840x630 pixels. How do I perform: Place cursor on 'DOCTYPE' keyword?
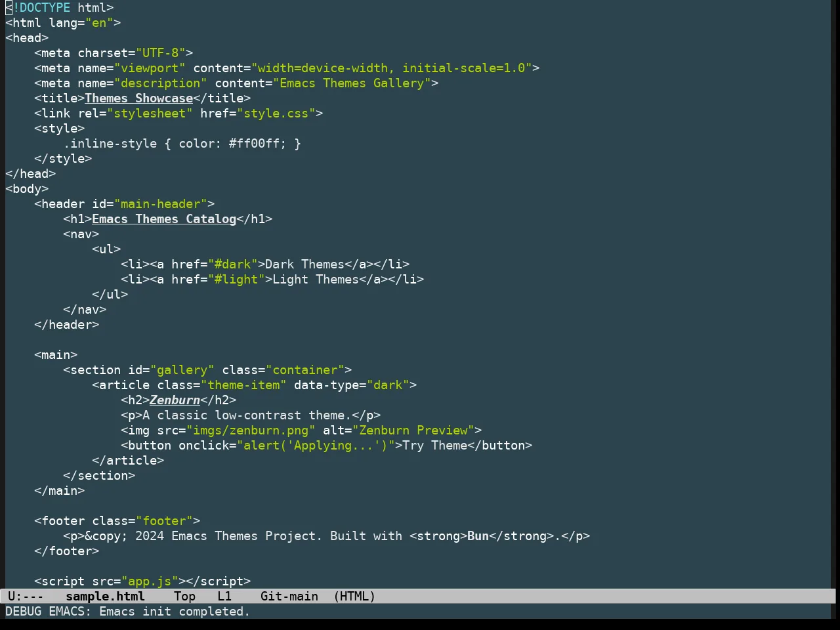(x=45, y=8)
